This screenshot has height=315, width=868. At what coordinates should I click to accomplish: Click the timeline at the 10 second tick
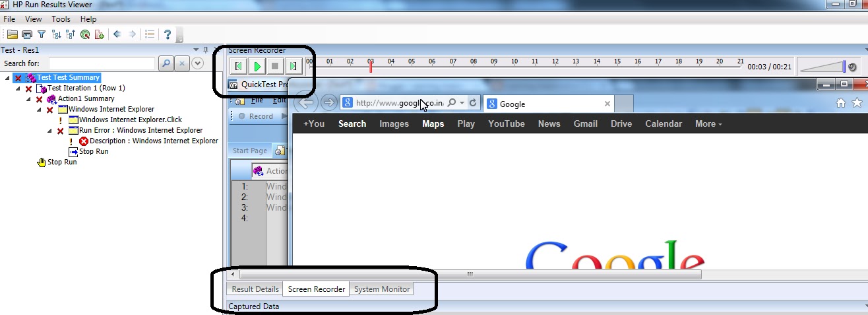pyautogui.click(x=514, y=63)
